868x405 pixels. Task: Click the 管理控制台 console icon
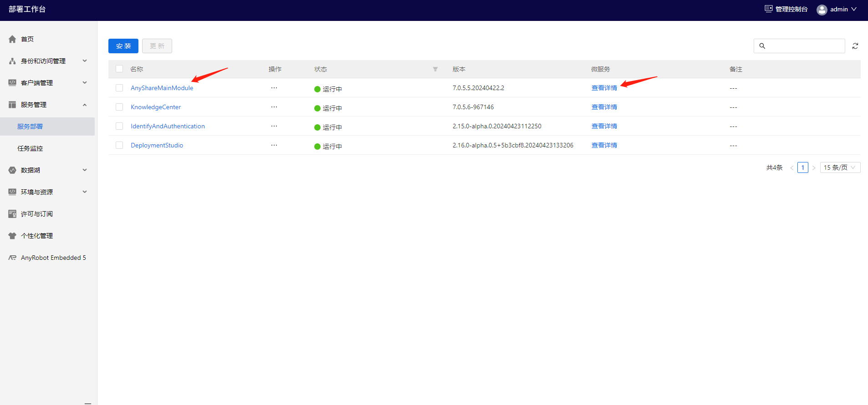point(769,9)
